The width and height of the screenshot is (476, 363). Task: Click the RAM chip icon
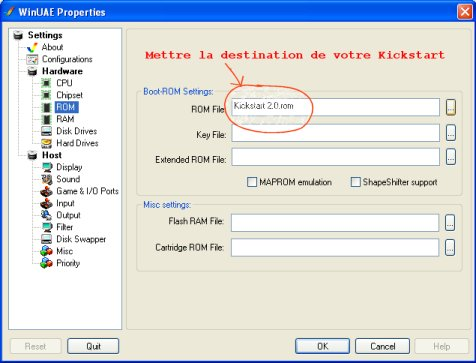pos(46,119)
